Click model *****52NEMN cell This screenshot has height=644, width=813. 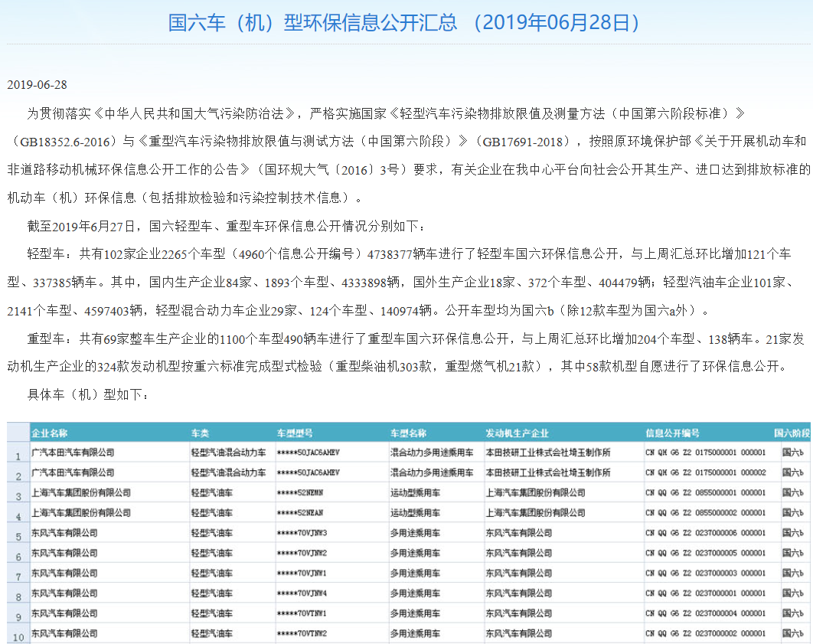point(299,492)
